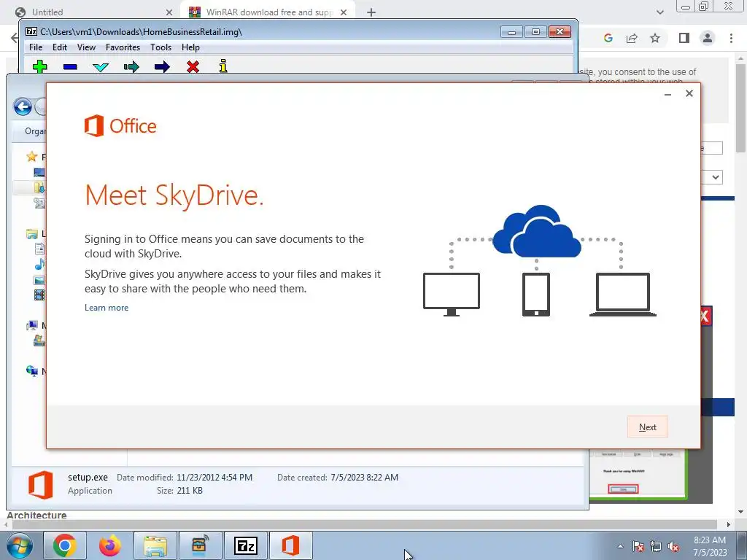Minimize the Office setup dialog

pyautogui.click(x=667, y=94)
